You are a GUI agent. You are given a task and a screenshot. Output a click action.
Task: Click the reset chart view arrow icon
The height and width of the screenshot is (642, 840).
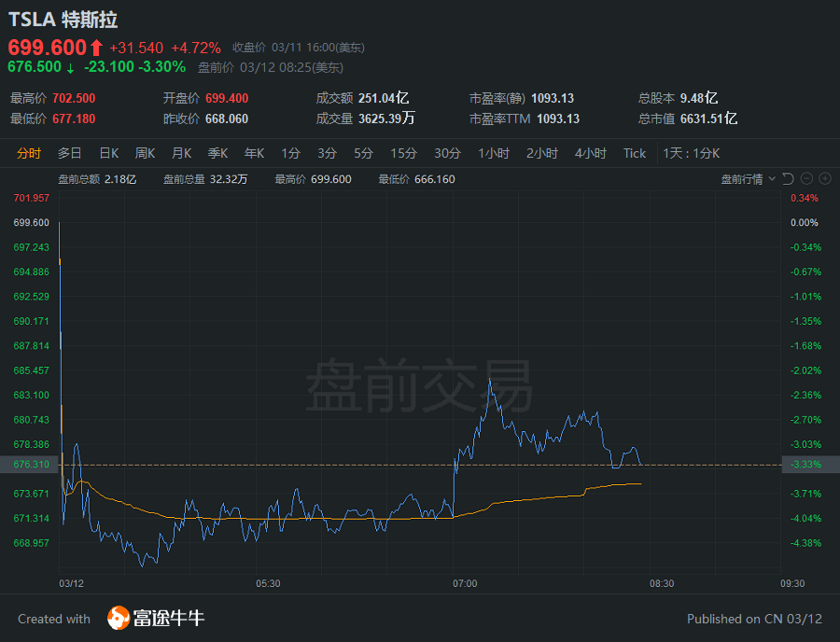click(x=788, y=178)
